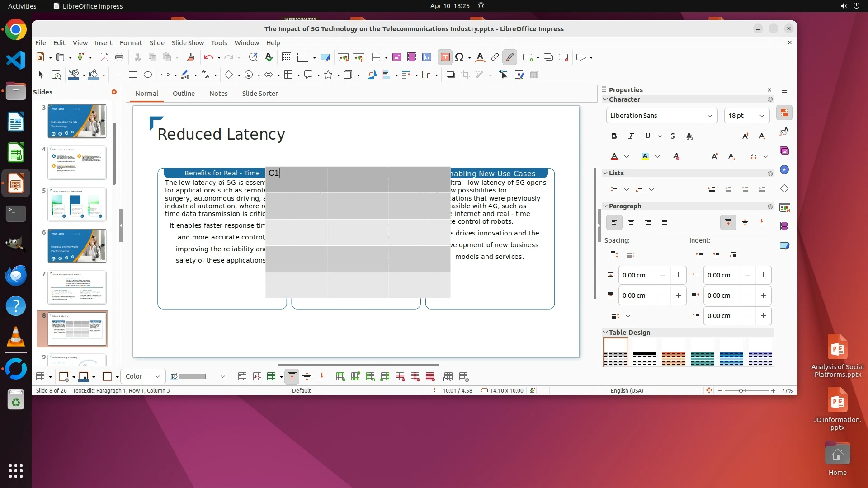
Task: Open the Gallery sidebar panel icon
Action: tap(784, 150)
